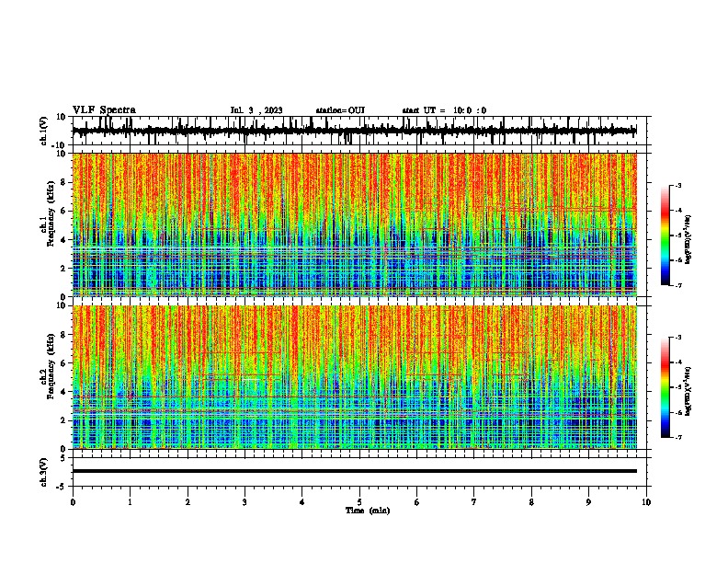The width and height of the screenshot is (728, 563).
Task: Click the "ch.1(V)" axis label
Action: pyautogui.click(x=44, y=131)
